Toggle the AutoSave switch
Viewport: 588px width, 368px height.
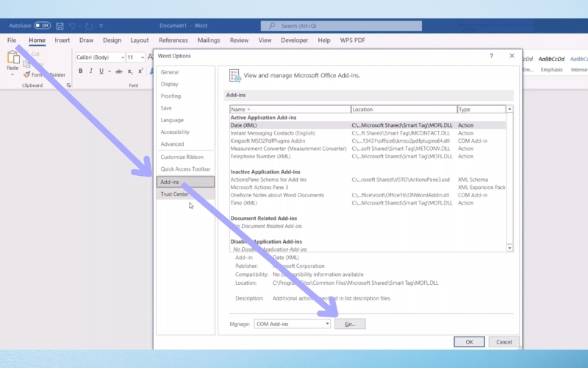[x=42, y=25]
